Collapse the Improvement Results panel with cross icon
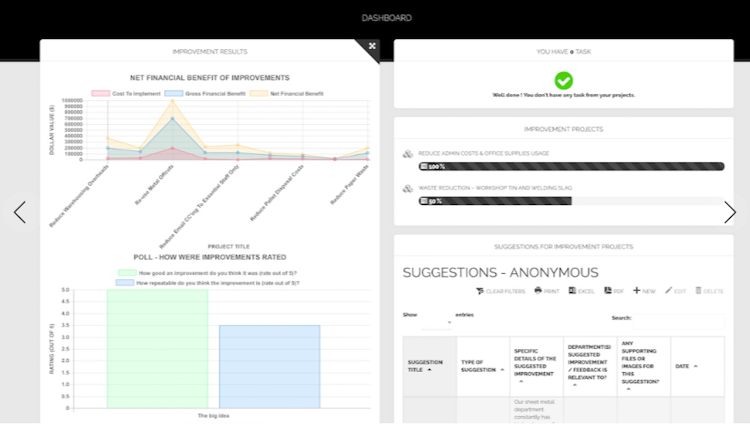This screenshot has height=424, width=750. click(x=372, y=46)
